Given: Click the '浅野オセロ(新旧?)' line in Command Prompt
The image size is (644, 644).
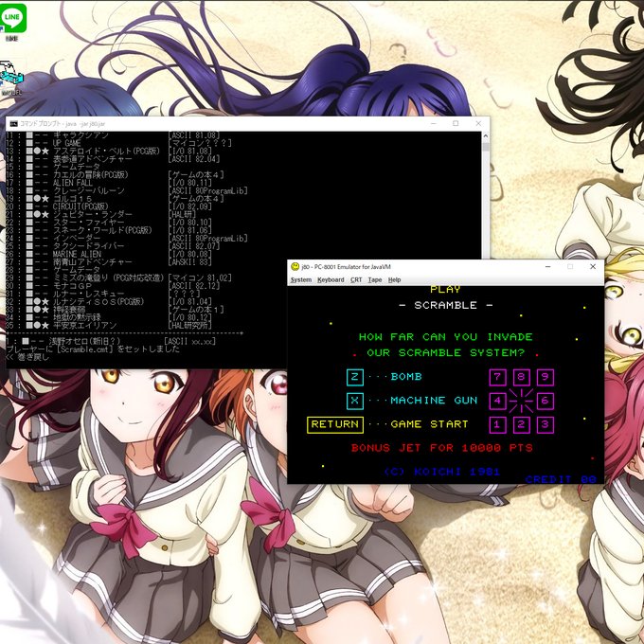Looking at the screenshot, I should click(111, 341).
